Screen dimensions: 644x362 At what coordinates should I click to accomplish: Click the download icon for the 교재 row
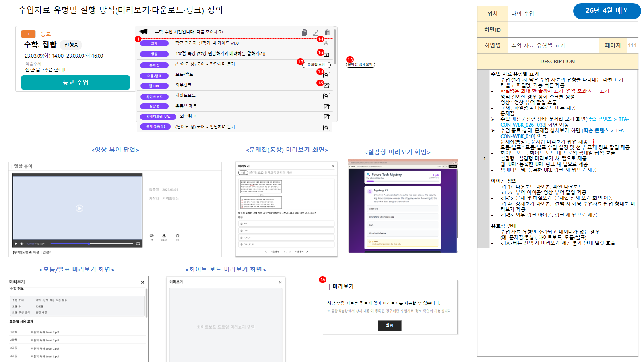pos(326,43)
